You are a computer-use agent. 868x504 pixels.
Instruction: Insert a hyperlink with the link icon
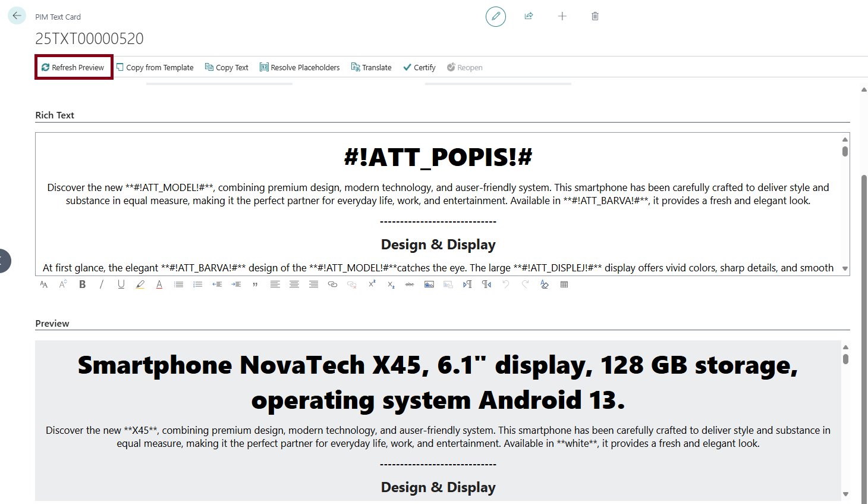point(332,284)
